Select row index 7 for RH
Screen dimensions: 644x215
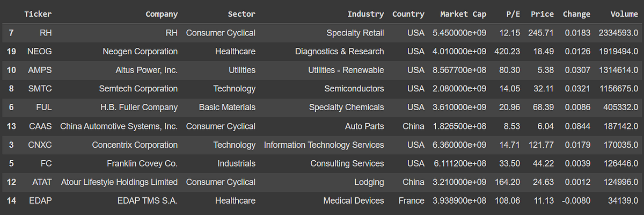click(12, 33)
